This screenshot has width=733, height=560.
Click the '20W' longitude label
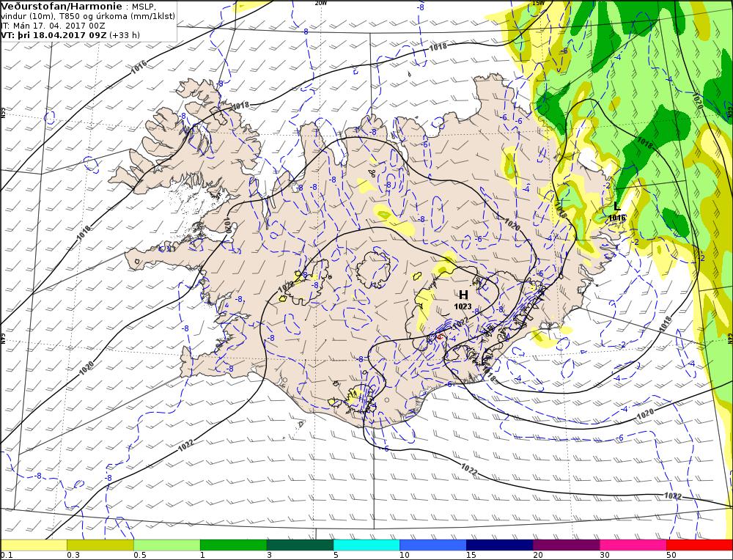(321, 3)
